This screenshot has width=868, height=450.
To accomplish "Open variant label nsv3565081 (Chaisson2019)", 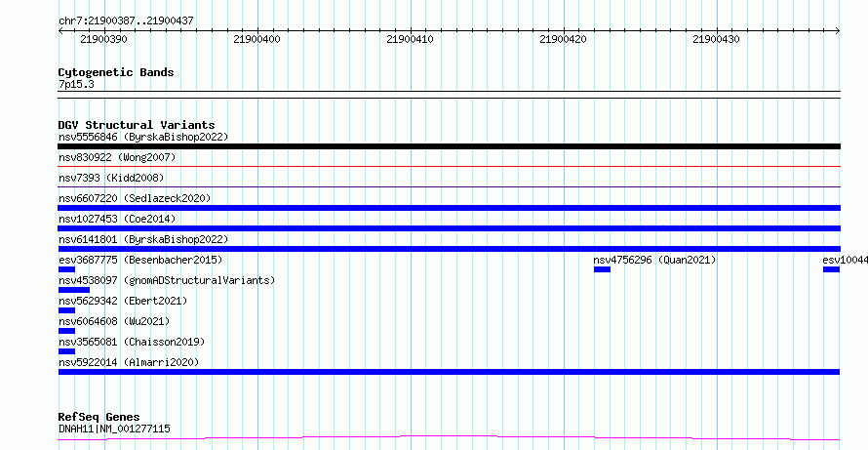I will pyautogui.click(x=132, y=342).
